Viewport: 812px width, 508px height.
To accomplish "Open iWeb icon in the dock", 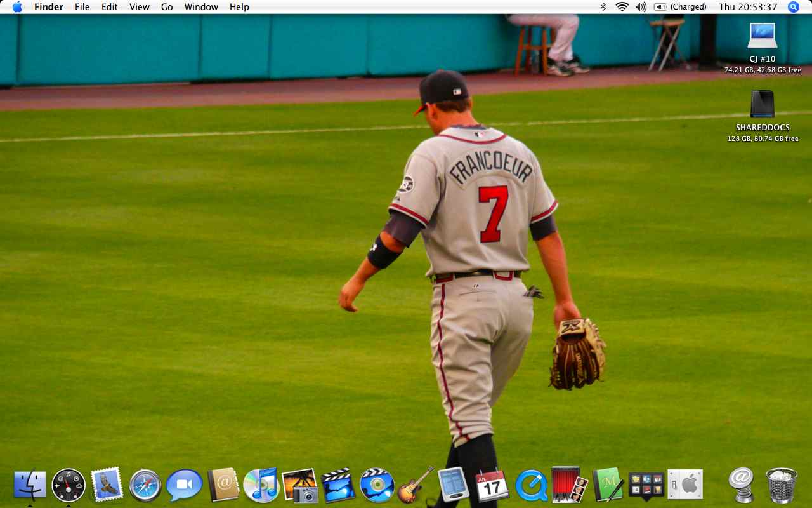I will pos(454,485).
